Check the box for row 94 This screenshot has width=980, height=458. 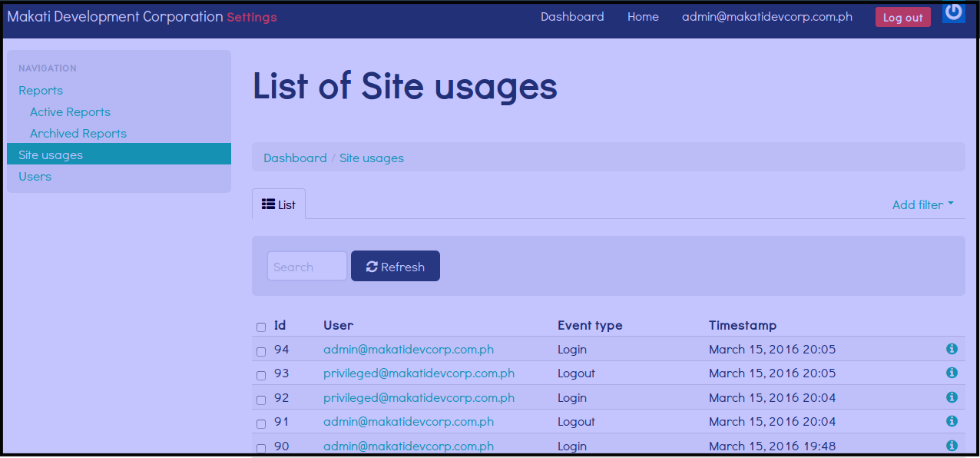pyautogui.click(x=261, y=351)
